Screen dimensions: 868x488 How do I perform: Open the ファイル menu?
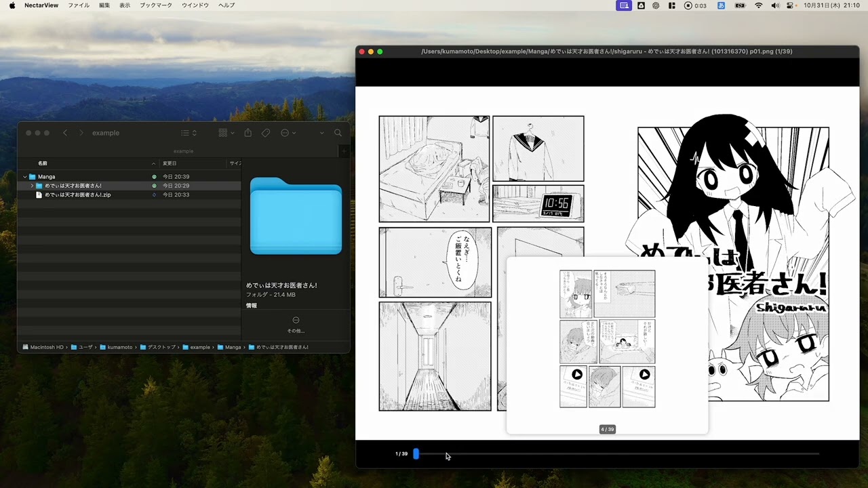(79, 5)
